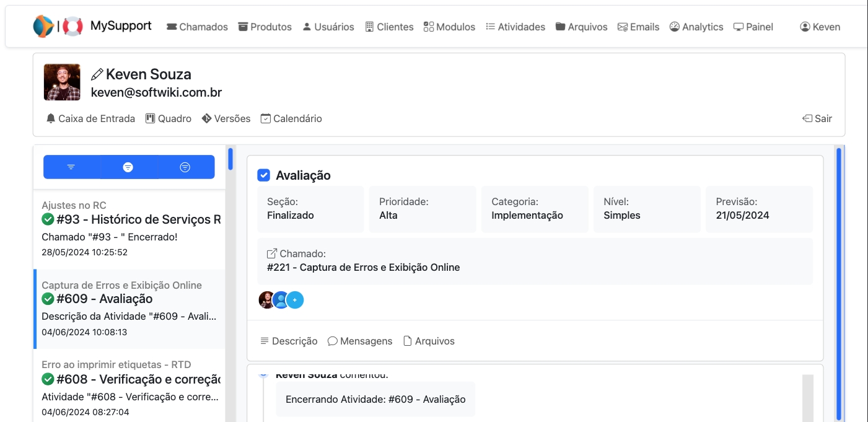
Task: Click the pencil edit icon beside Keven Souza
Action: coord(97,74)
